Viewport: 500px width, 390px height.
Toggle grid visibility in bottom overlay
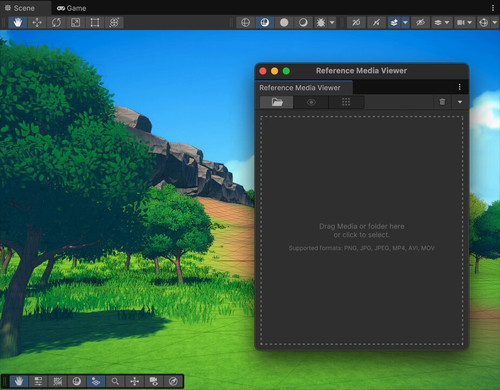pyautogui.click(x=96, y=381)
